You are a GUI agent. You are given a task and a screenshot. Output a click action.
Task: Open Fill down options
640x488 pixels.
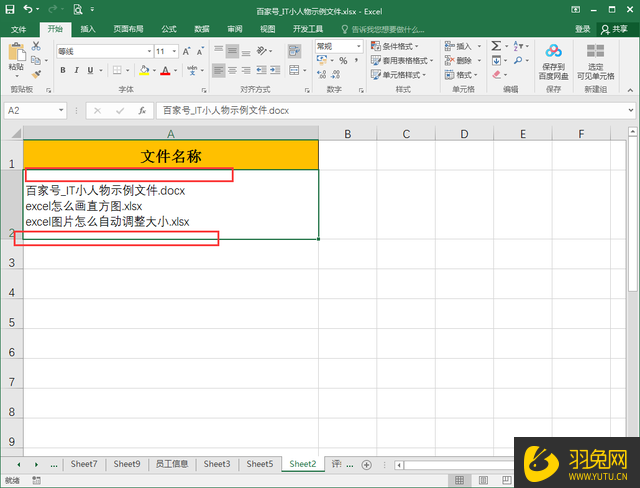496,60
